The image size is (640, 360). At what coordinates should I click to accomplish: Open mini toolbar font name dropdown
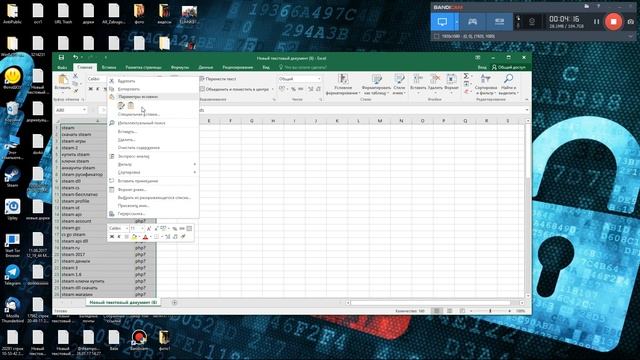127,229
